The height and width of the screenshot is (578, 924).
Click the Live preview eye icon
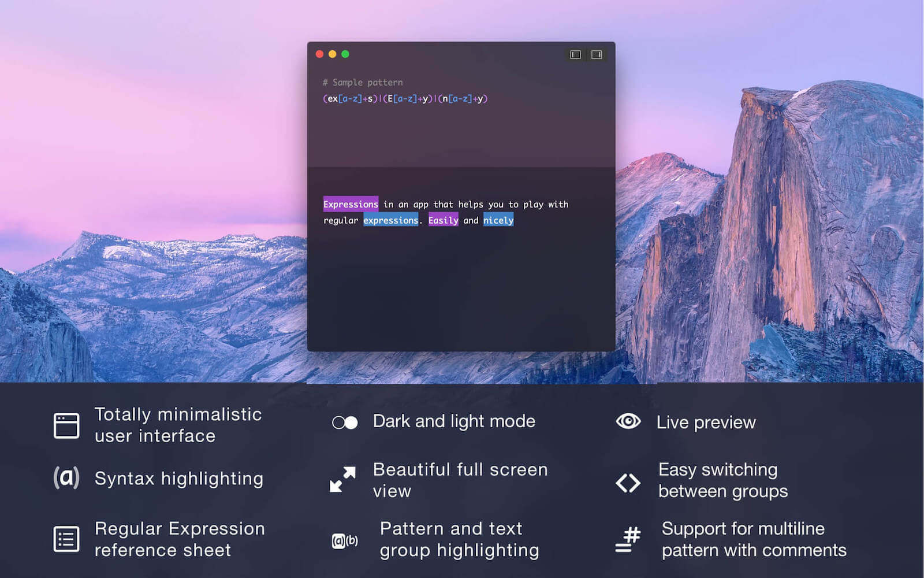(x=628, y=421)
